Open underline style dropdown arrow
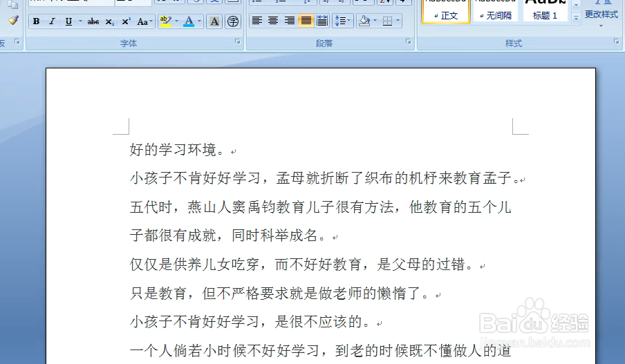This screenshot has height=364, width=625. point(80,21)
